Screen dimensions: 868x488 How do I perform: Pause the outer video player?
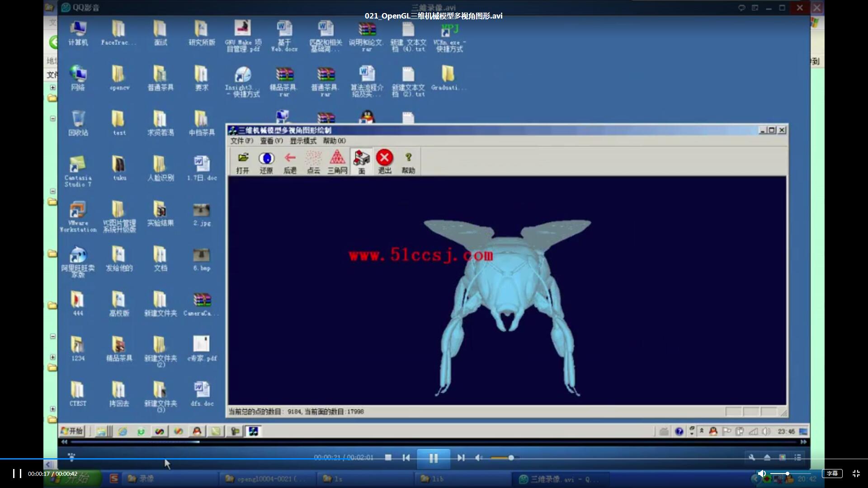click(17, 474)
